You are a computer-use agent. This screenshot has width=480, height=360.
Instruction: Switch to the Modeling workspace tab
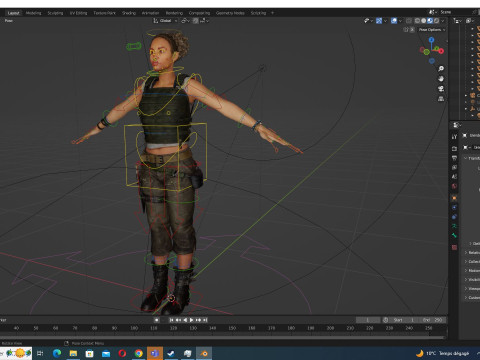pyautogui.click(x=33, y=13)
